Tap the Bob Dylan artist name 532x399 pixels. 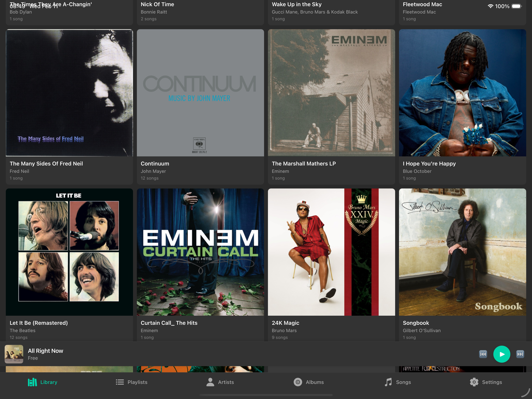[21, 12]
